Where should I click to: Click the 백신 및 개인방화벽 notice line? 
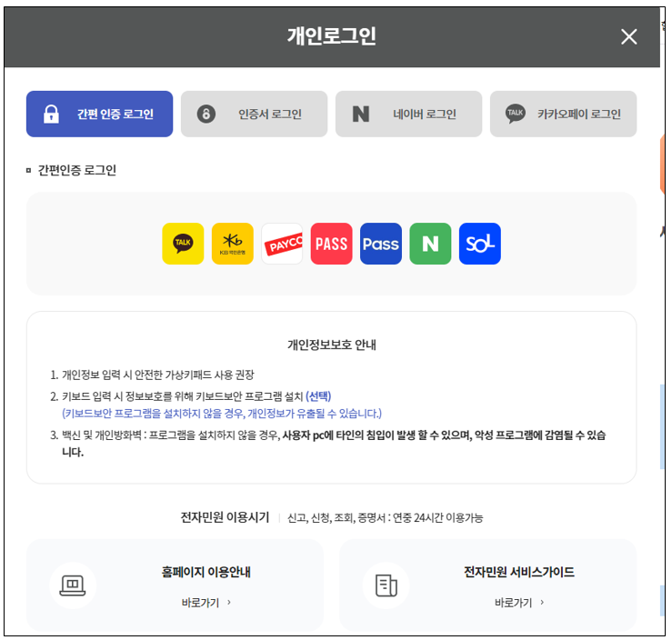coord(328,444)
